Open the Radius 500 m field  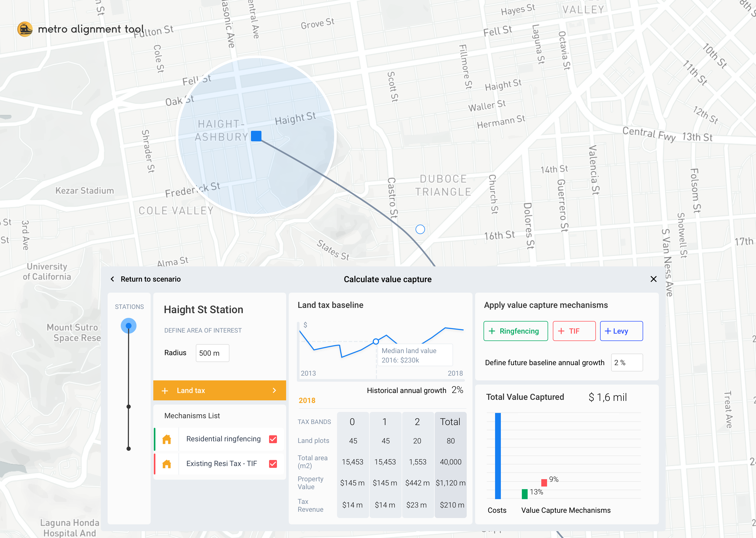point(212,353)
